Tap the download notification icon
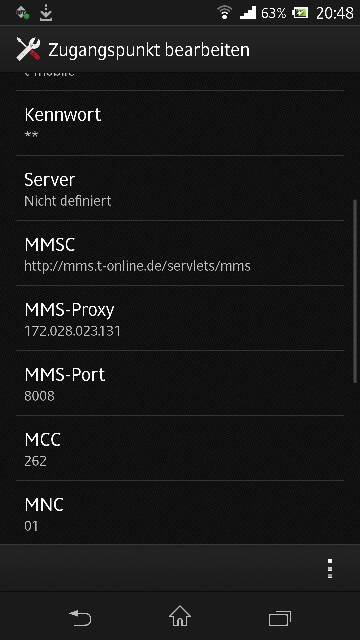This screenshot has height=640, width=360. [46, 13]
